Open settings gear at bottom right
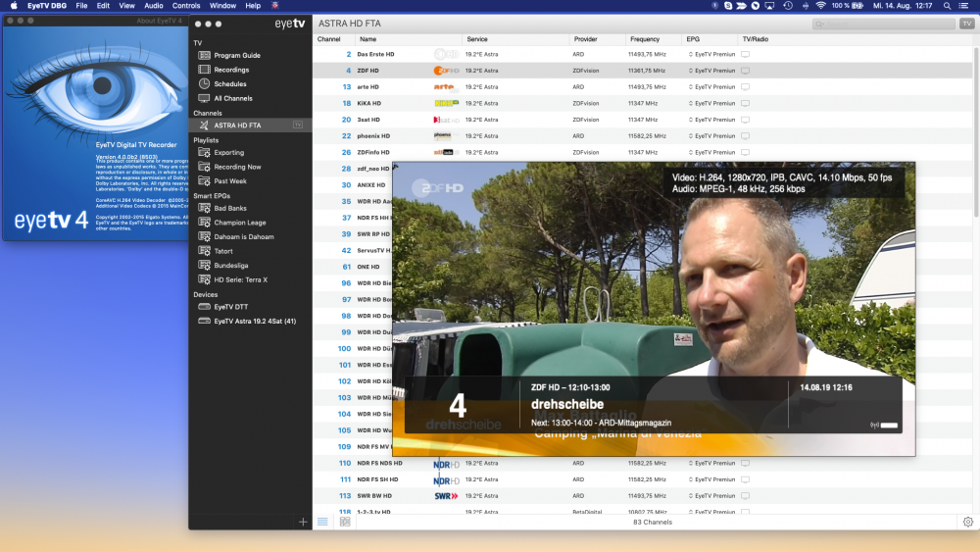 tap(968, 522)
